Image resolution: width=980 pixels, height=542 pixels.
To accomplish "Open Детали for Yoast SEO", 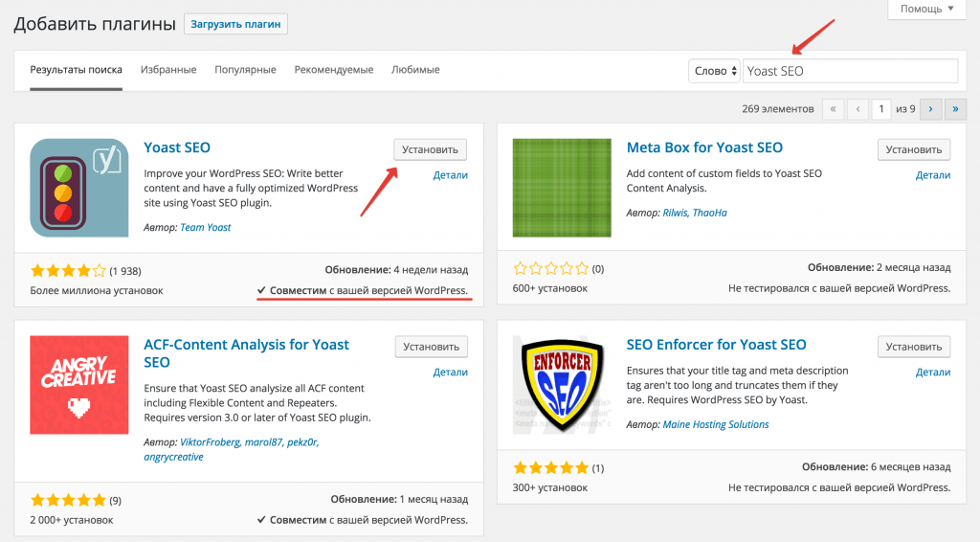I will 450,175.
